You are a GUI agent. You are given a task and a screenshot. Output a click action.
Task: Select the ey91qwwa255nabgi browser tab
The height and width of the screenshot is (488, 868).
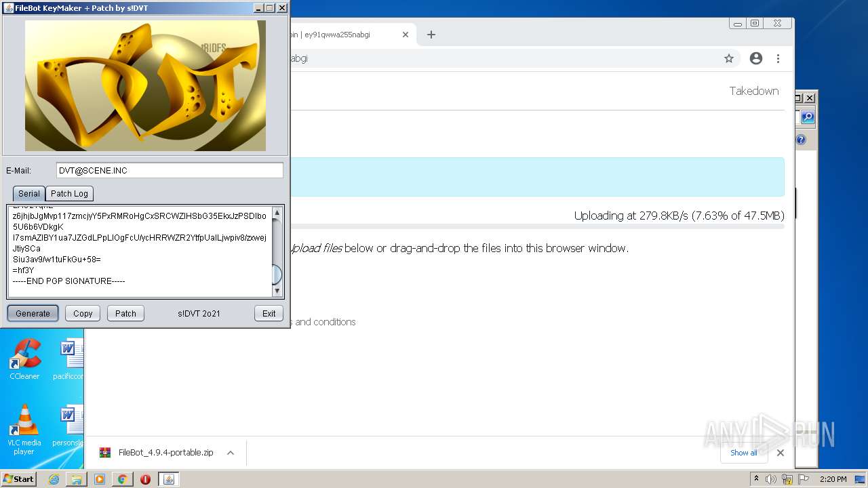tap(346, 35)
